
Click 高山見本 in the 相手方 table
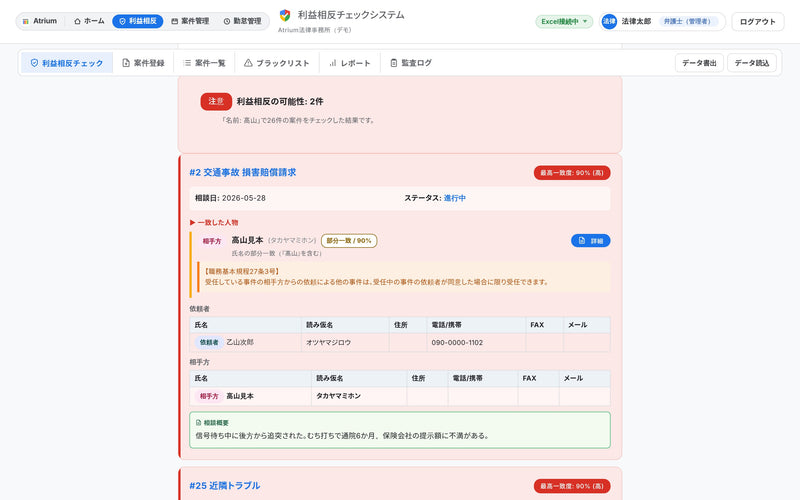[x=240, y=396]
